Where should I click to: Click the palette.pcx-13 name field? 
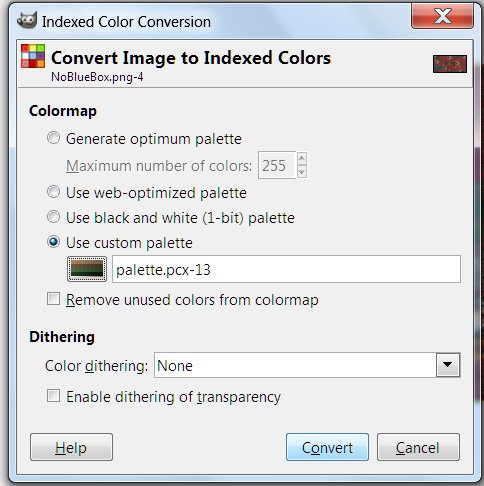[x=286, y=269]
